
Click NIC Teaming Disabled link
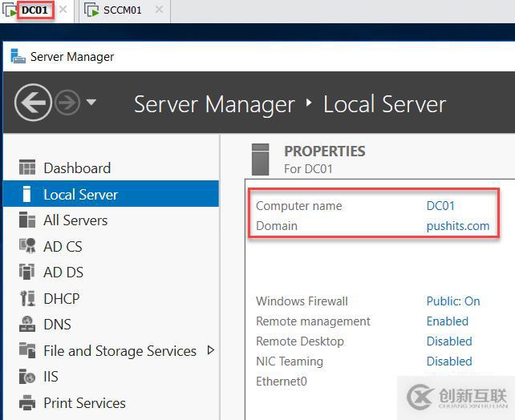449,361
